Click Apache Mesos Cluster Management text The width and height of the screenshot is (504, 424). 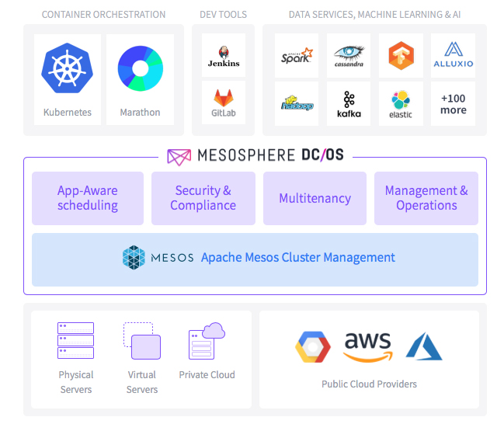tap(298, 258)
